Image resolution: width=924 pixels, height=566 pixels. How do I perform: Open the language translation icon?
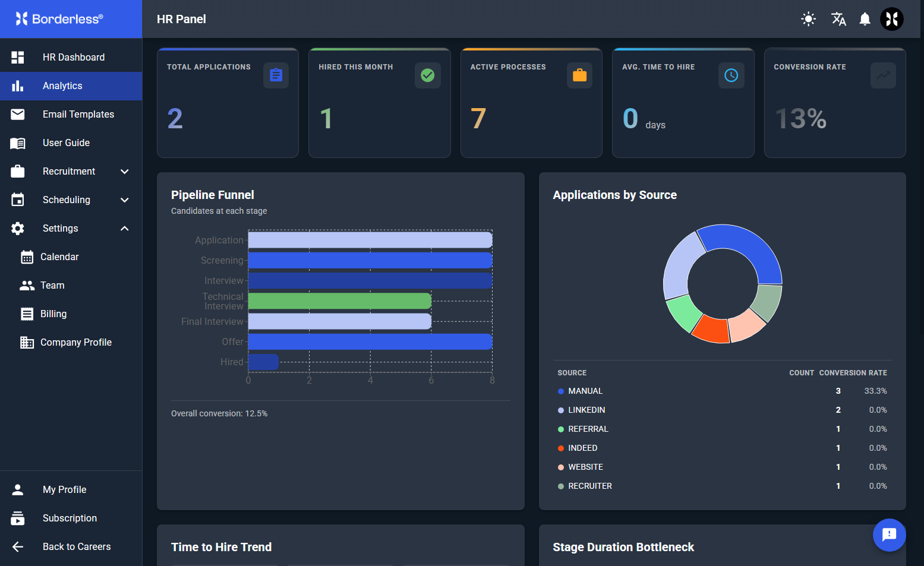point(838,19)
